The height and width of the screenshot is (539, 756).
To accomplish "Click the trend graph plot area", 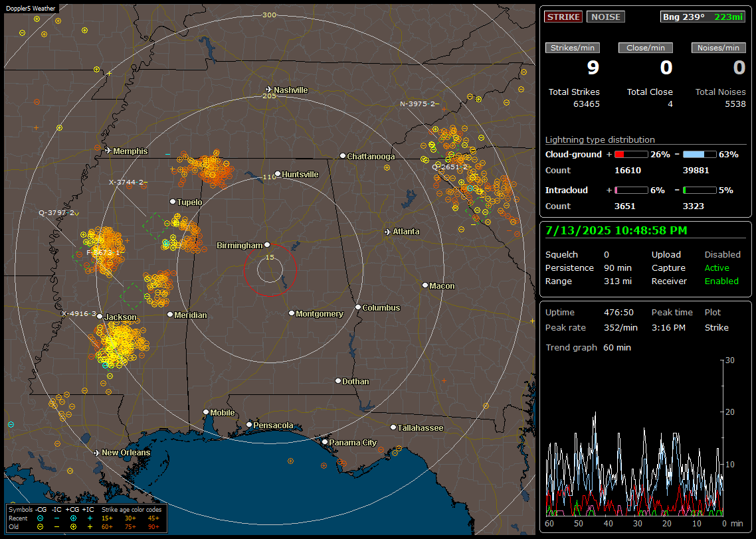I will click(634, 438).
